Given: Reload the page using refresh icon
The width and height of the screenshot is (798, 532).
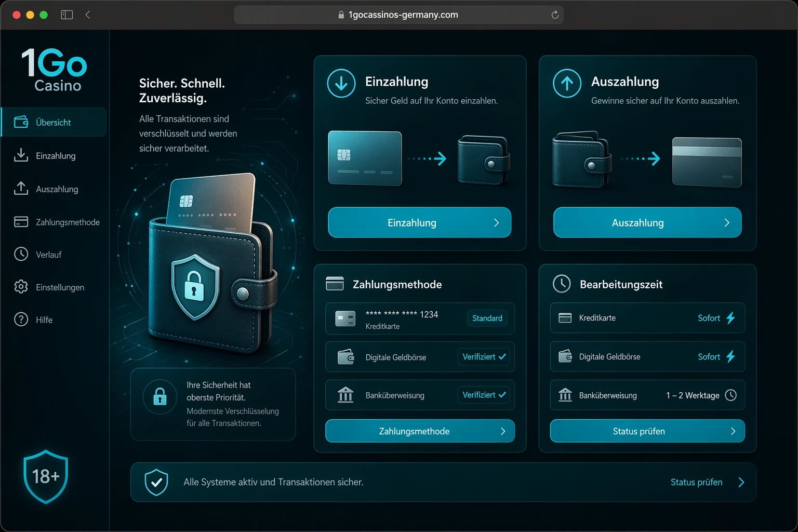Looking at the screenshot, I should coord(555,15).
